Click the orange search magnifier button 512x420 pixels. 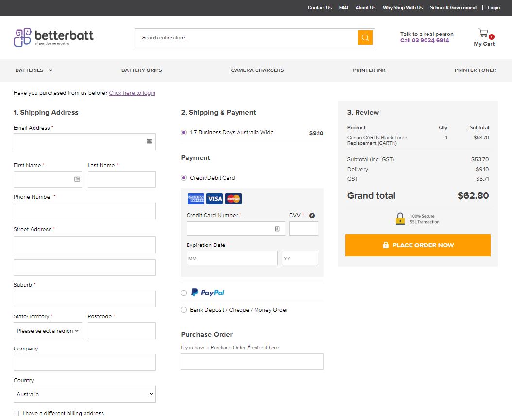(365, 37)
